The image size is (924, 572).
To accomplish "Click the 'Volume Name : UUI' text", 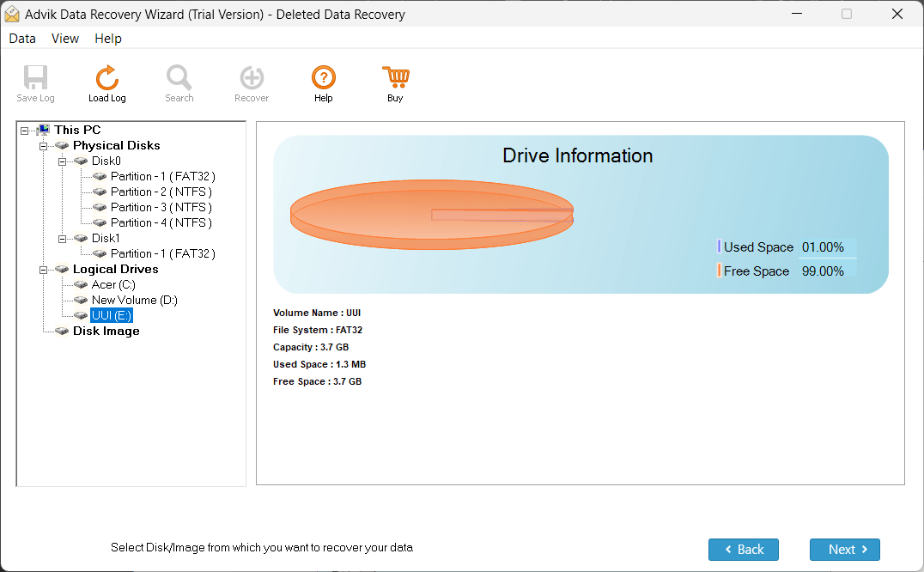I will click(317, 313).
